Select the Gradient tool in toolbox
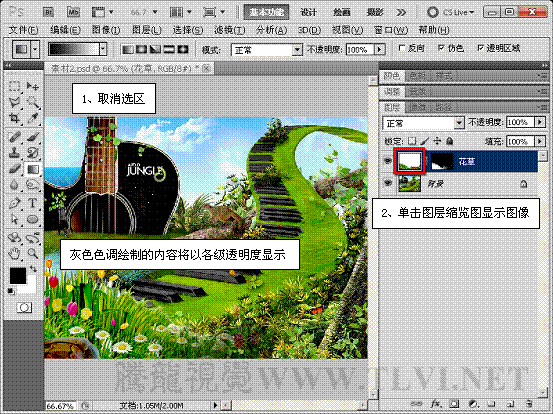The height and width of the screenshot is (414, 553). coord(33,169)
